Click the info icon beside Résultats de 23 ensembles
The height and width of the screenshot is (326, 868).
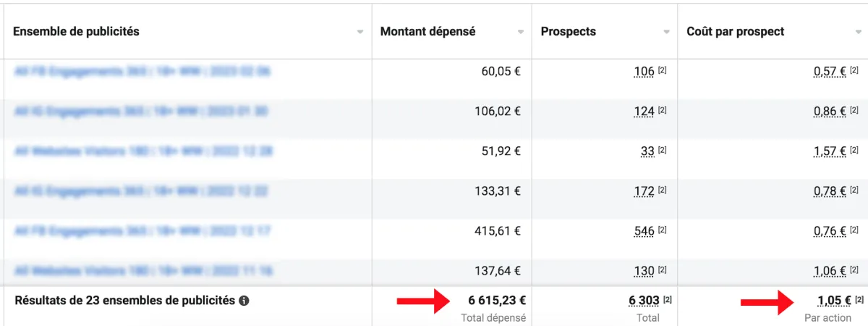click(244, 301)
